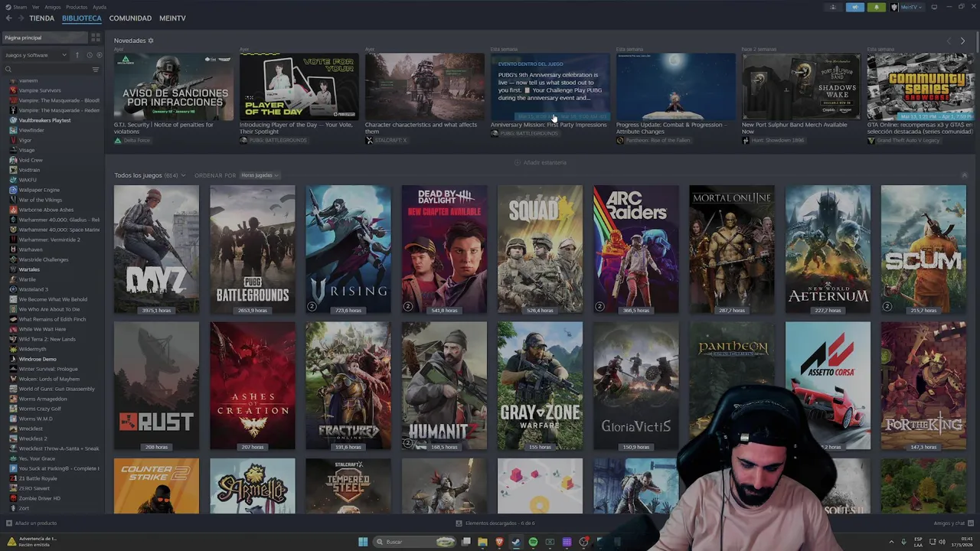This screenshot has width=980, height=551.
Task: Open the Horas jugadas sort dropdown
Action: pos(259,175)
